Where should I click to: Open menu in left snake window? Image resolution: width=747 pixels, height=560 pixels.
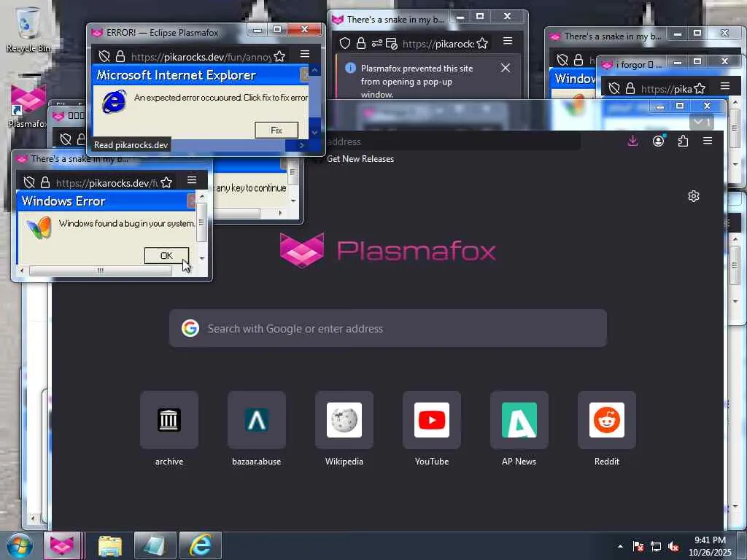pyautogui.click(x=192, y=180)
